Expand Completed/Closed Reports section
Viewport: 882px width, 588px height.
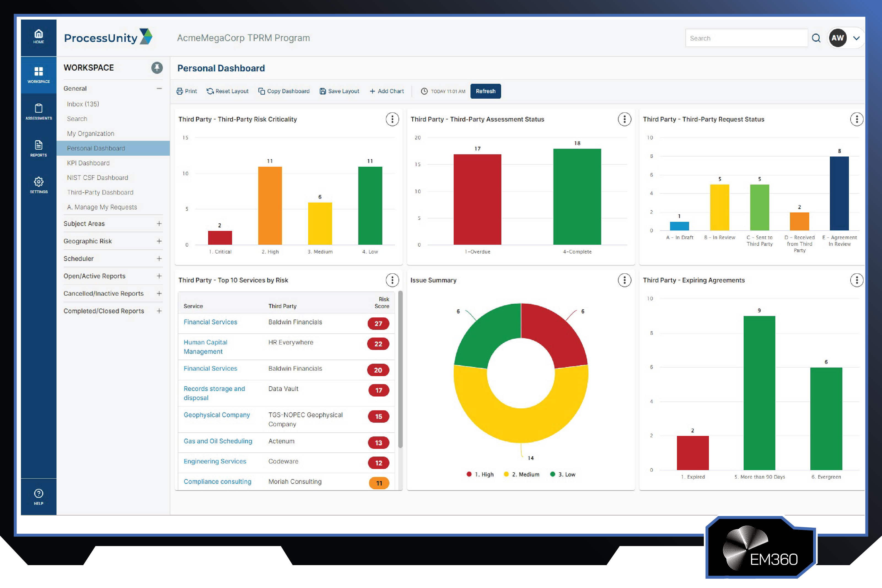point(159,311)
